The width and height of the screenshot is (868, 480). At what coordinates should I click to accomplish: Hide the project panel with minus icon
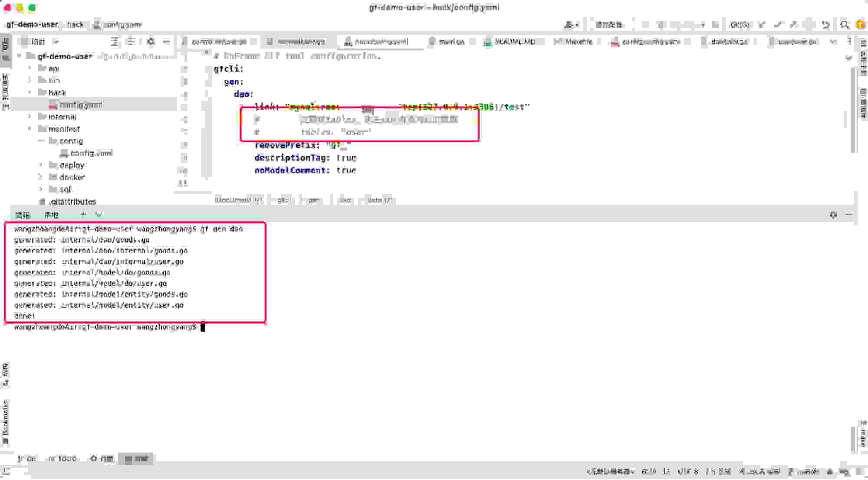pos(166,42)
